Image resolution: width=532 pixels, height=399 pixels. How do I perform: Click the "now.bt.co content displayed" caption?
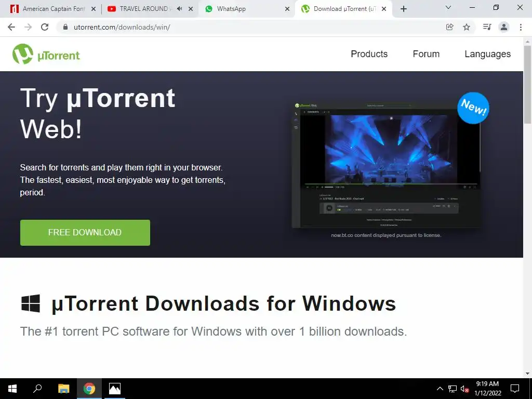tap(386, 235)
